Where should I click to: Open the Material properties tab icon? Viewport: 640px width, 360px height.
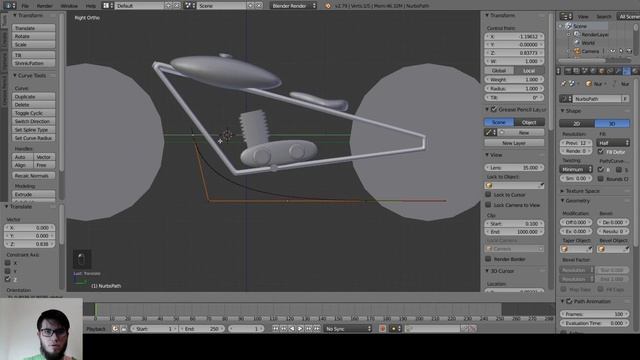(635, 71)
